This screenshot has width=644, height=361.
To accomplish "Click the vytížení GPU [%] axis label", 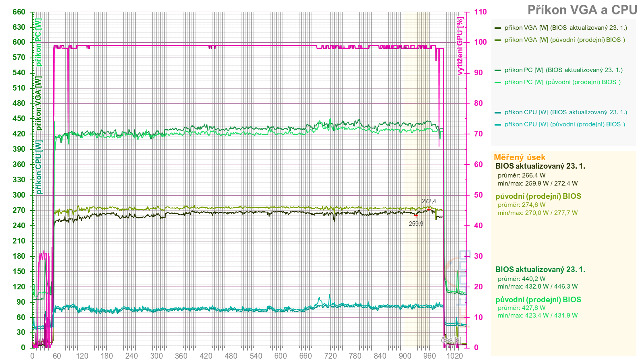I will click(460, 45).
